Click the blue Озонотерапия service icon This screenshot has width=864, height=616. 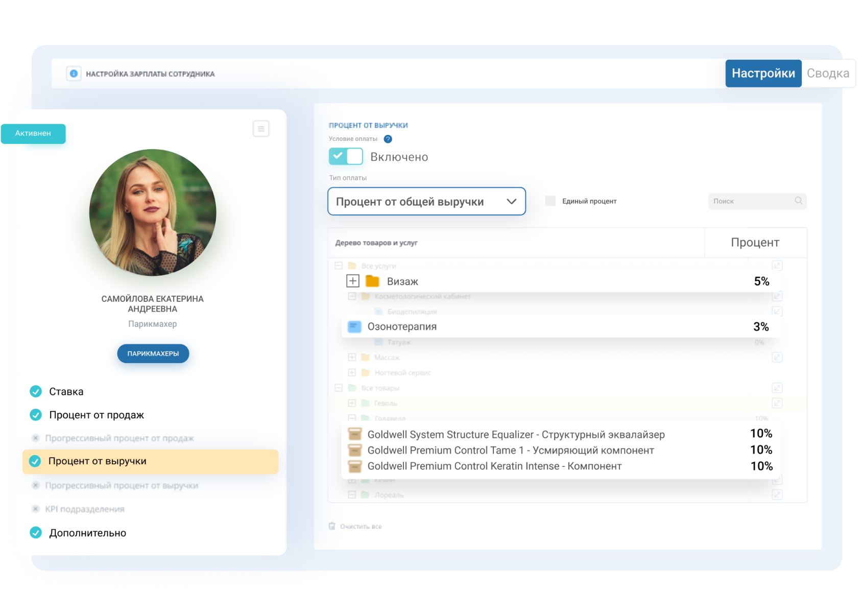coord(354,327)
